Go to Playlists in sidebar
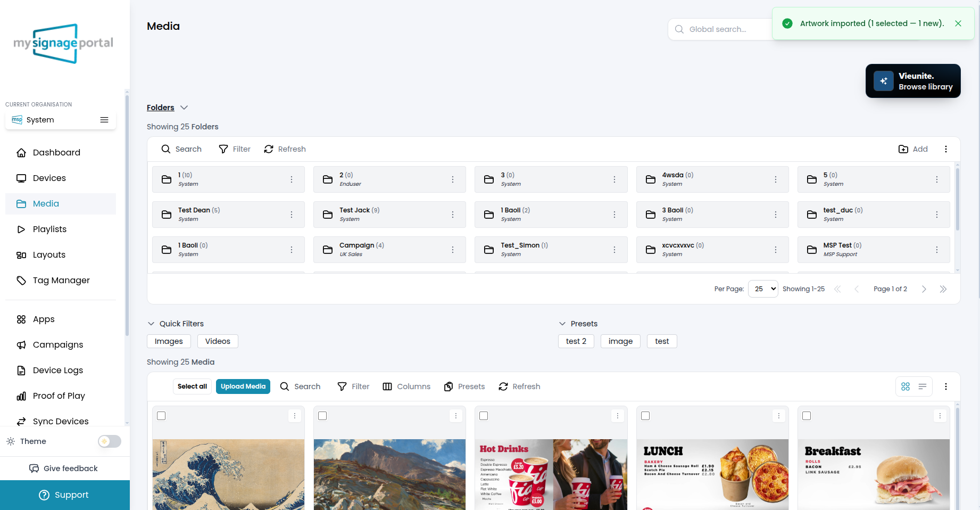980x510 pixels. 61,229
